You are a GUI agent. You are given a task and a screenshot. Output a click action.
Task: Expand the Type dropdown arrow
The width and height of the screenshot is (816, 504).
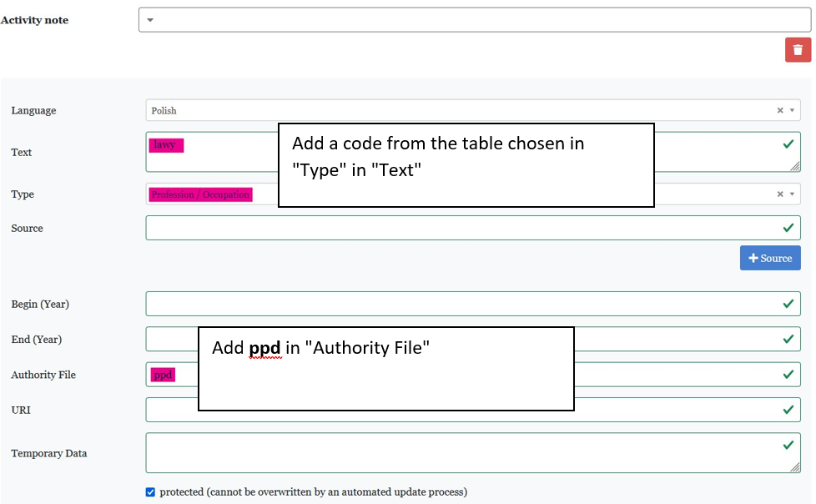pos(792,194)
